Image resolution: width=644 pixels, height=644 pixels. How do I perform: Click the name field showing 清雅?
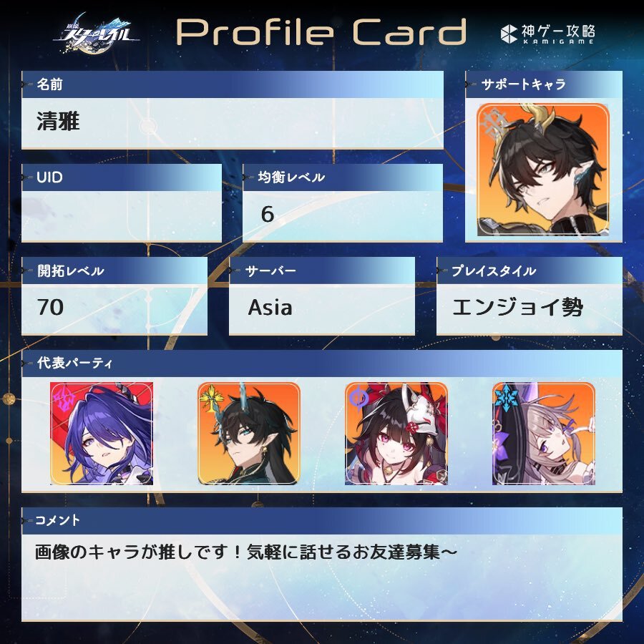click(233, 123)
